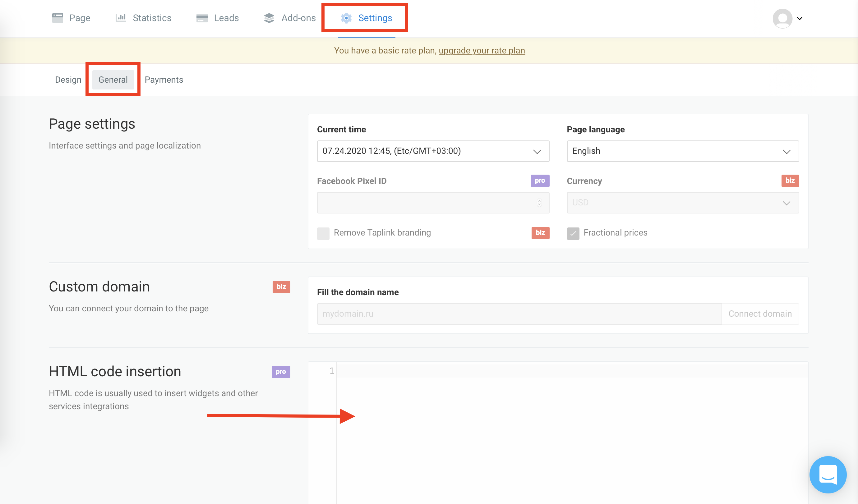
Task: Click the Connect domain button
Action: pos(760,314)
